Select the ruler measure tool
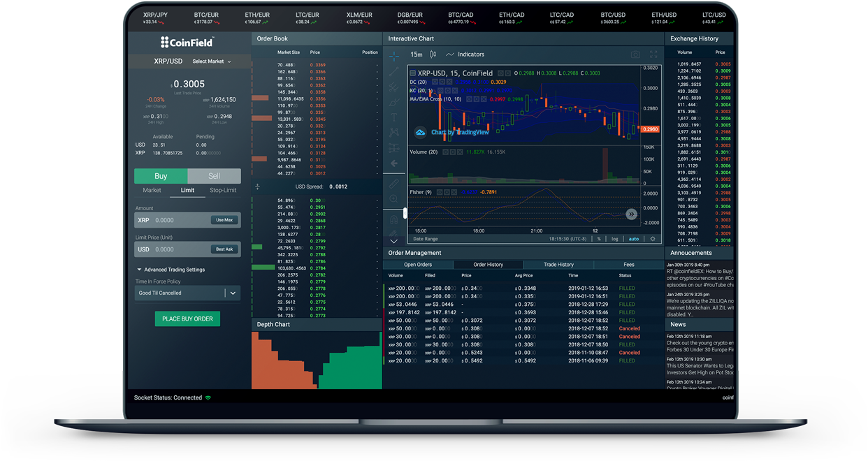The height and width of the screenshot is (461, 868). pos(394,183)
